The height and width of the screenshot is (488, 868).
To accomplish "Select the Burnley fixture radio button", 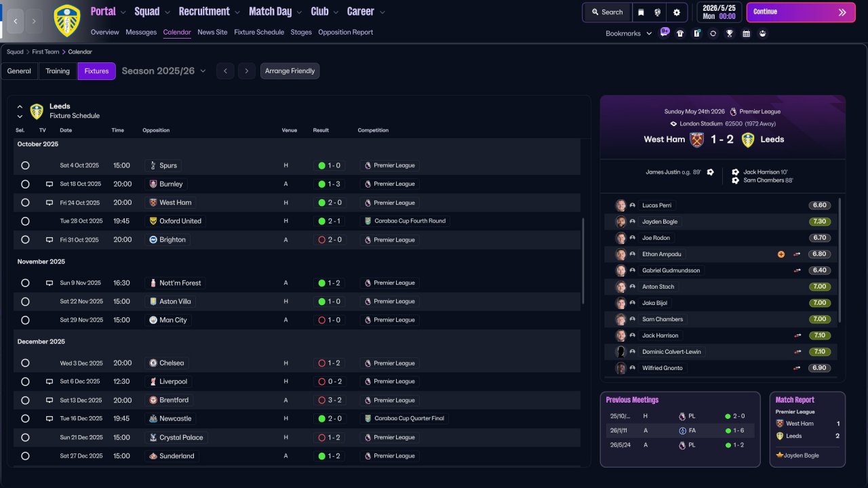I will pos(25,184).
